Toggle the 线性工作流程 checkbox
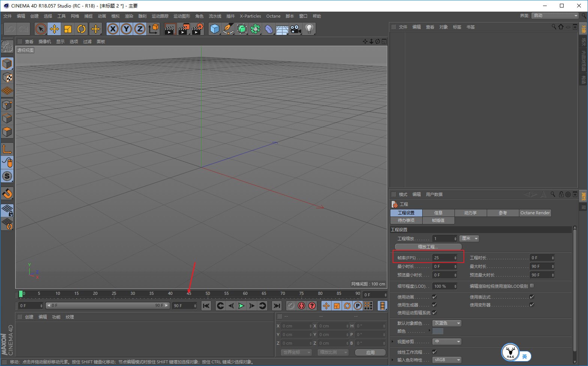The height and width of the screenshot is (366, 588). point(434,352)
